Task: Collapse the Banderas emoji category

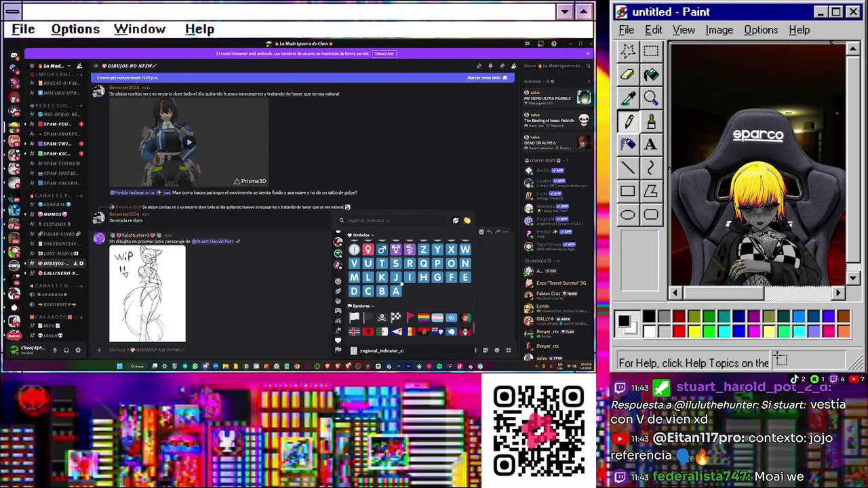Action: [x=362, y=306]
